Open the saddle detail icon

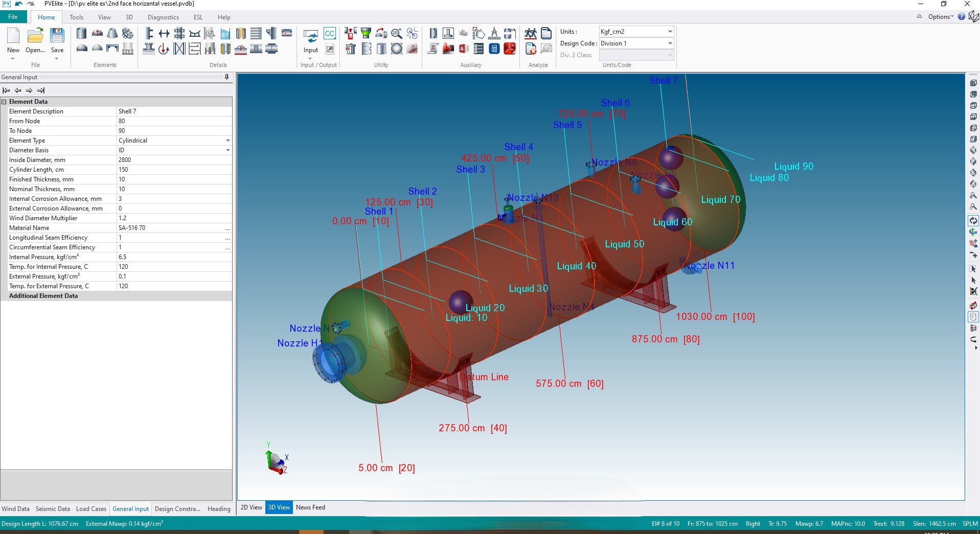point(195,34)
